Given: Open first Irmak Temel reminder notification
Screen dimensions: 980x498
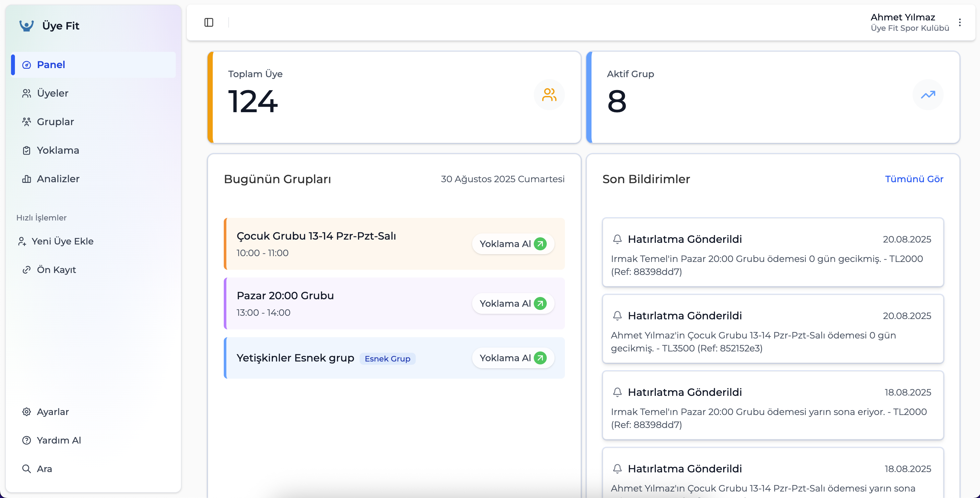Looking at the screenshot, I should (x=772, y=252).
